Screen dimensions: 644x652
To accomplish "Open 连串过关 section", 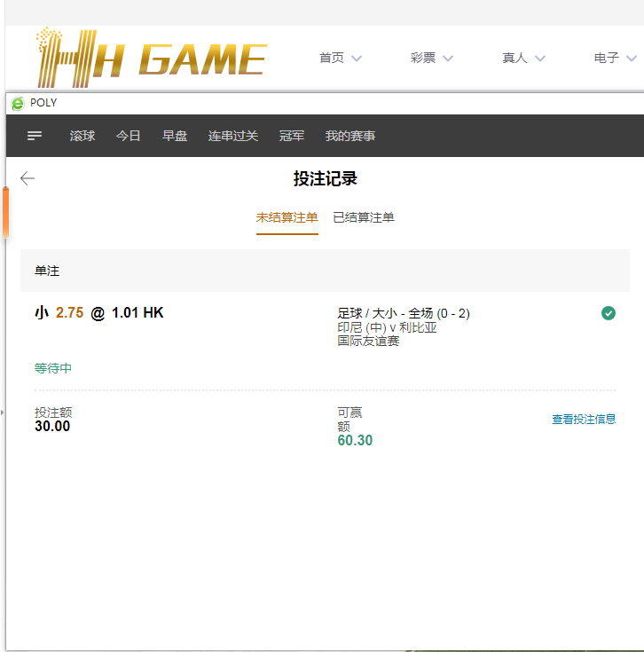I will pyautogui.click(x=233, y=136).
